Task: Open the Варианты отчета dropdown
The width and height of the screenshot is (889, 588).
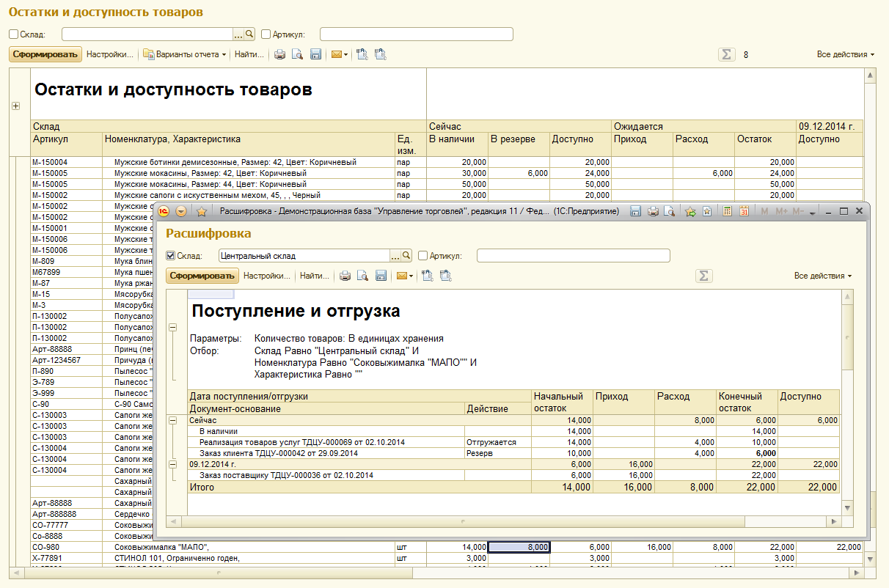Action: coord(185,54)
